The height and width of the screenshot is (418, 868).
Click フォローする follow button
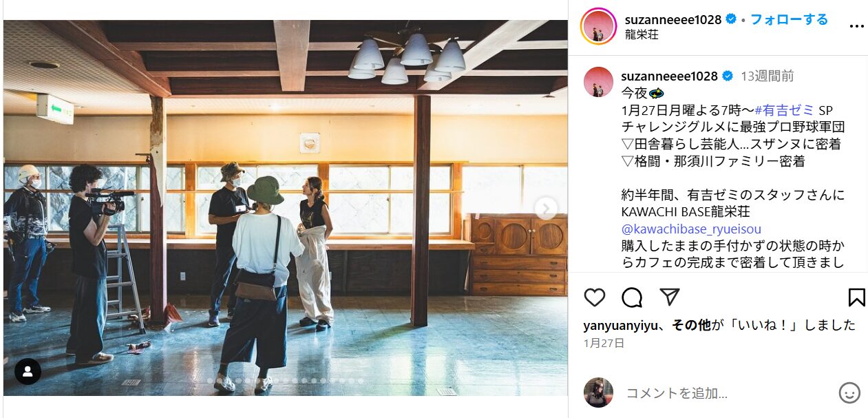(789, 19)
